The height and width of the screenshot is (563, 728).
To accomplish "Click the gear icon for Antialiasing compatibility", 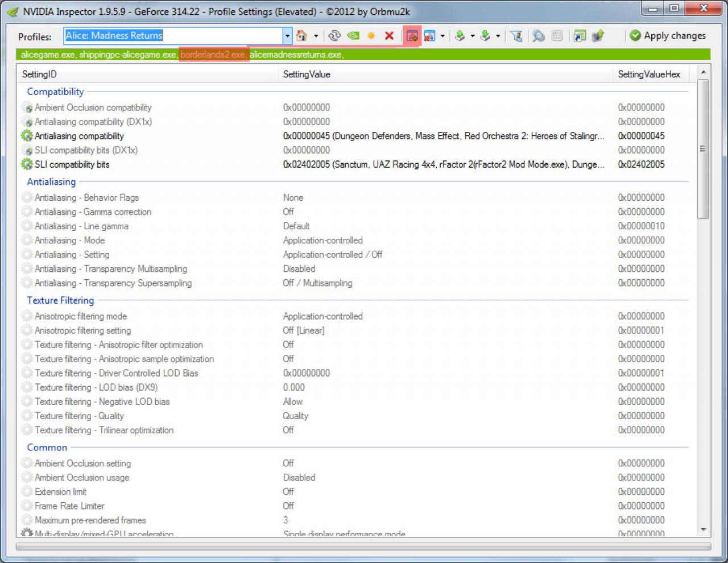I will pyautogui.click(x=27, y=136).
